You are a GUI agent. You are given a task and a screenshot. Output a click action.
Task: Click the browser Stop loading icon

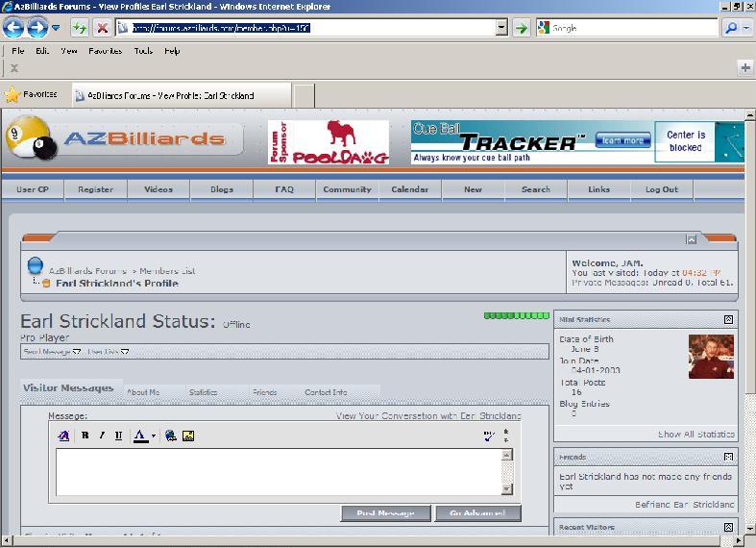click(x=101, y=28)
